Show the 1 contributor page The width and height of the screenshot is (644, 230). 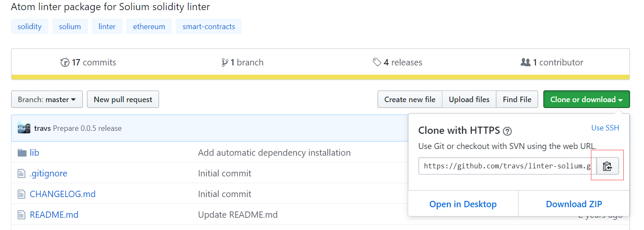click(552, 62)
